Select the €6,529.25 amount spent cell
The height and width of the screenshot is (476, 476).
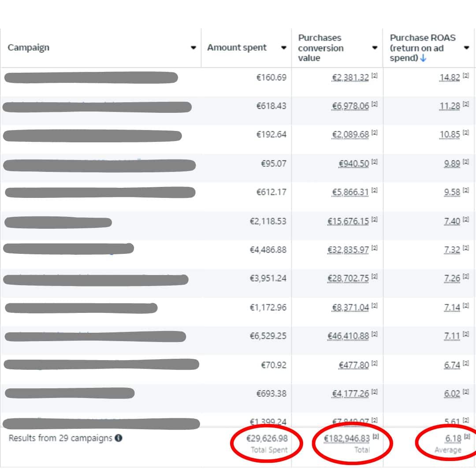[x=268, y=336]
